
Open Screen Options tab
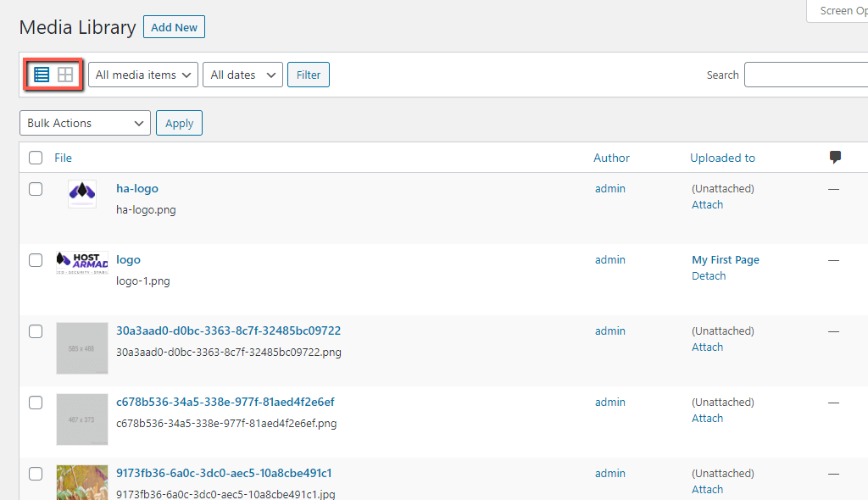[x=837, y=11]
